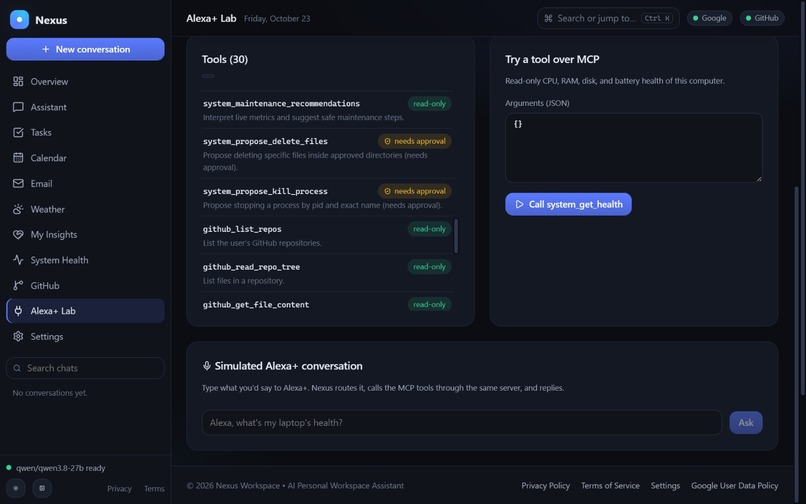This screenshot has width=806, height=504.
Task: Click the green status dot beside qwen model
Action: [9, 467]
